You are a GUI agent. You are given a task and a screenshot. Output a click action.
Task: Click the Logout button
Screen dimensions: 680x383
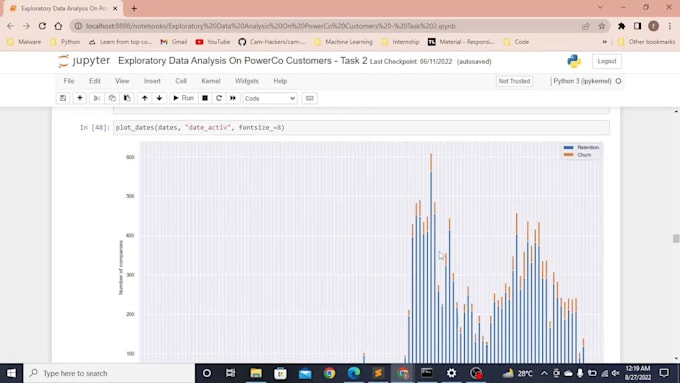607,61
